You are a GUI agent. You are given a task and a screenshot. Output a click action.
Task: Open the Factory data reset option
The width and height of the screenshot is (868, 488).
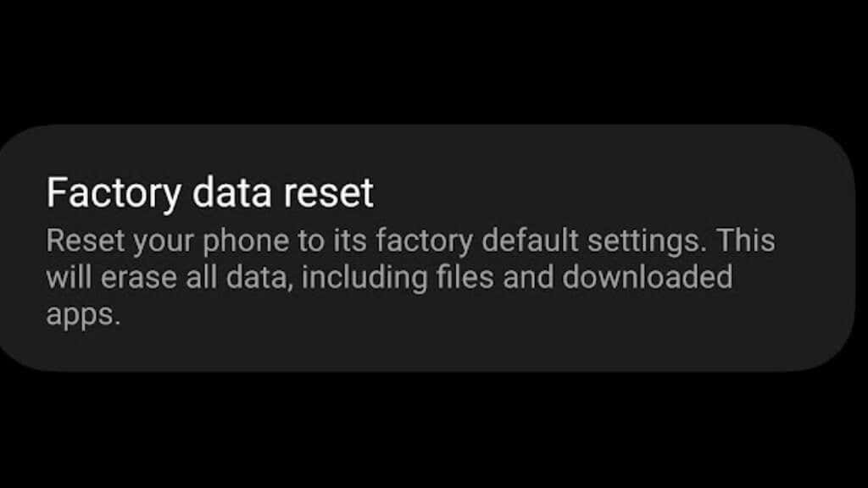pos(426,248)
